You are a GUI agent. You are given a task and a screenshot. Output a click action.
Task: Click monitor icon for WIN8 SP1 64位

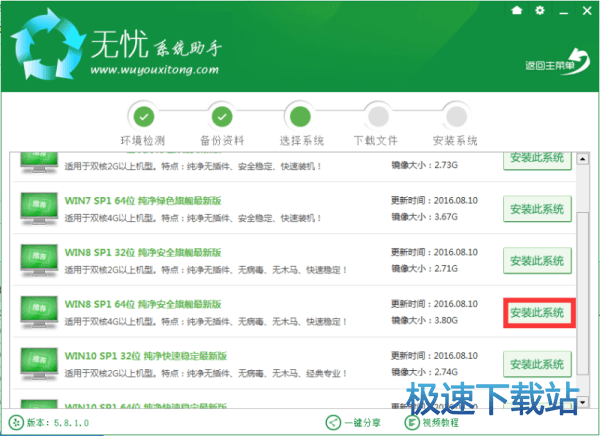39,313
